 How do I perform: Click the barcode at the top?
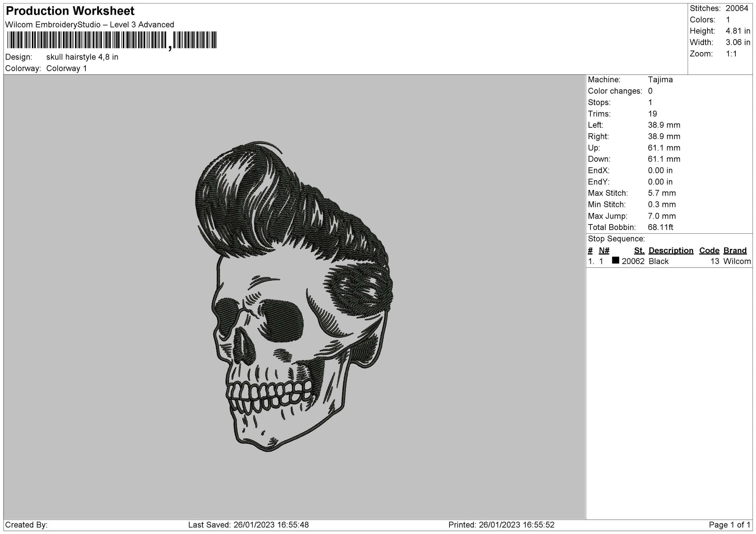pyautogui.click(x=112, y=40)
